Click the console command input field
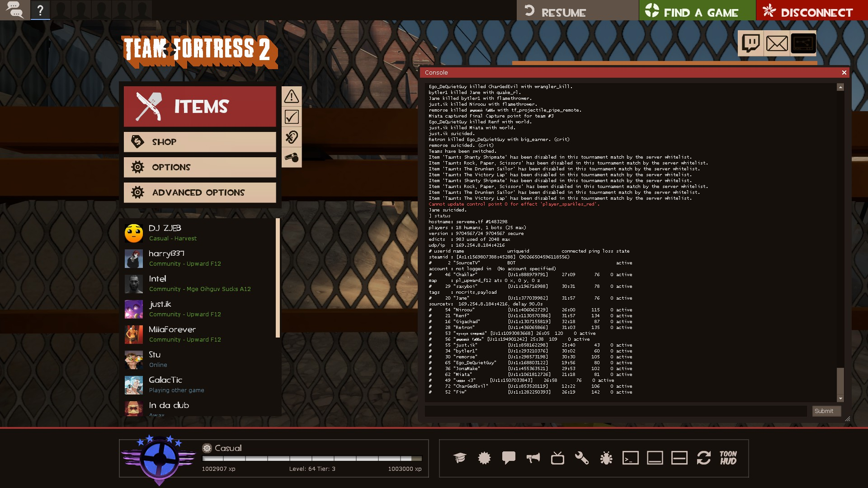Screen dimensions: 868x488 point(615,411)
